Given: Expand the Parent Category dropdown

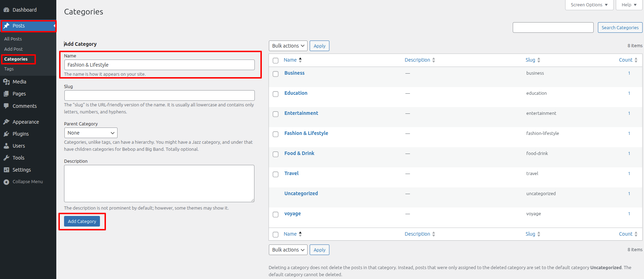Looking at the screenshot, I should [91, 133].
